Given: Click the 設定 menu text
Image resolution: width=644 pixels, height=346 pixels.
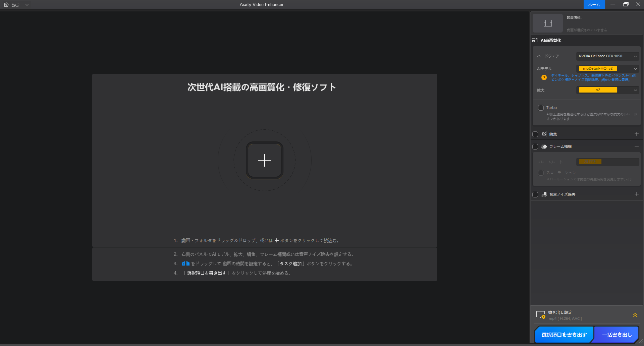Looking at the screenshot, I should coord(16,5).
